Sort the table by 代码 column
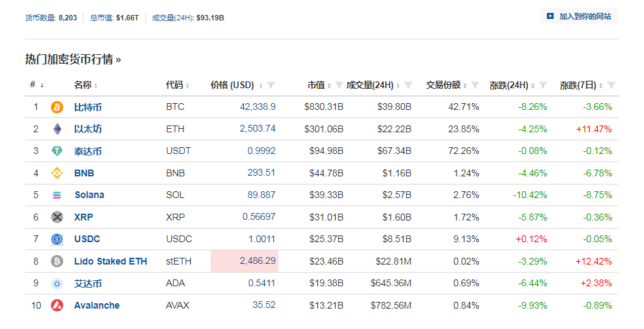 click(x=177, y=85)
